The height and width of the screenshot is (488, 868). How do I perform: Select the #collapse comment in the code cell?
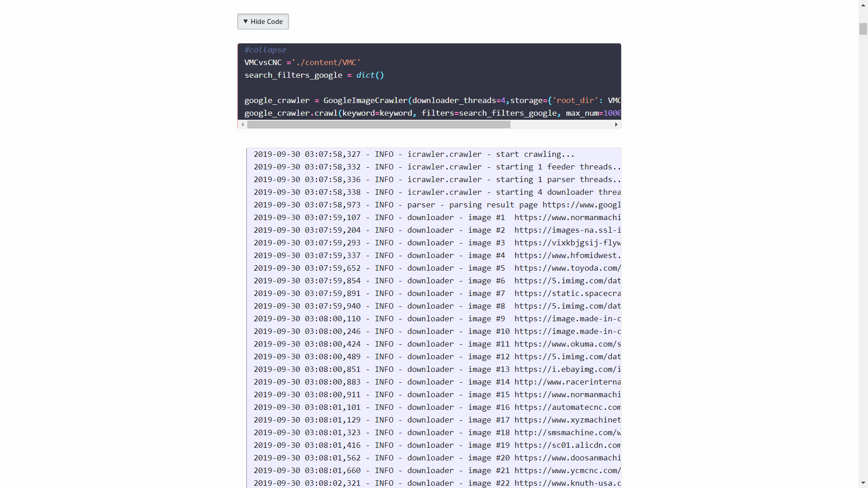[265, 50]
